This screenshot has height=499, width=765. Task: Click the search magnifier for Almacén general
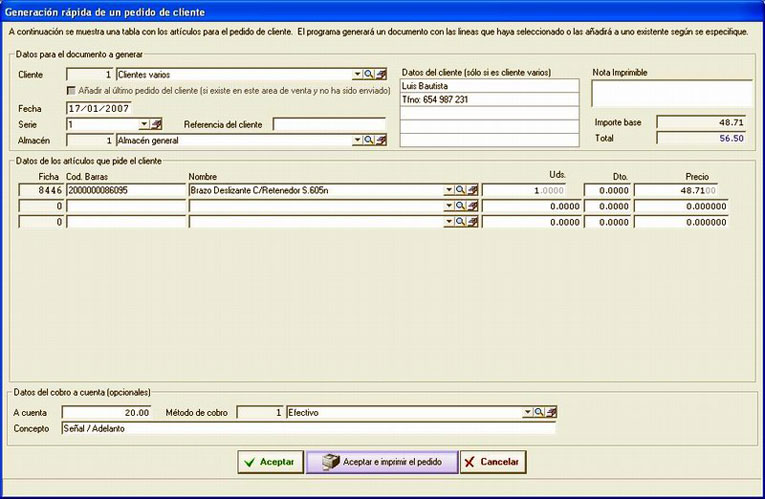(x=369, y=140)
